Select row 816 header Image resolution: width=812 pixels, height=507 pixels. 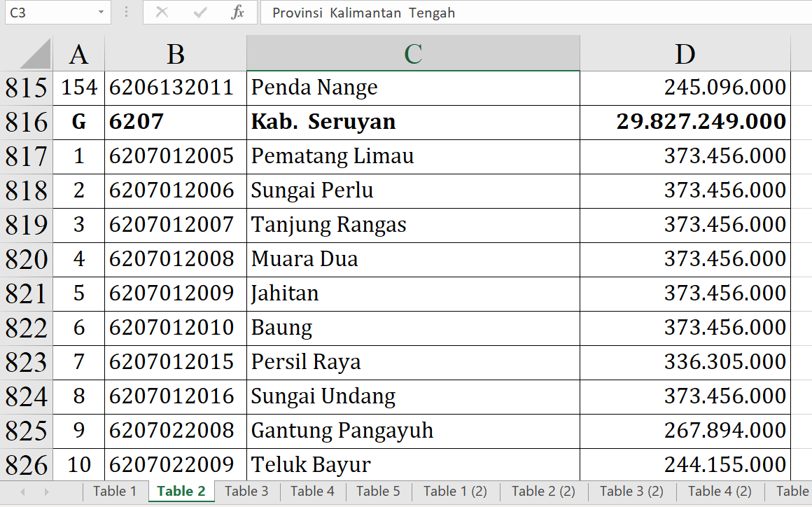(27, 123)
